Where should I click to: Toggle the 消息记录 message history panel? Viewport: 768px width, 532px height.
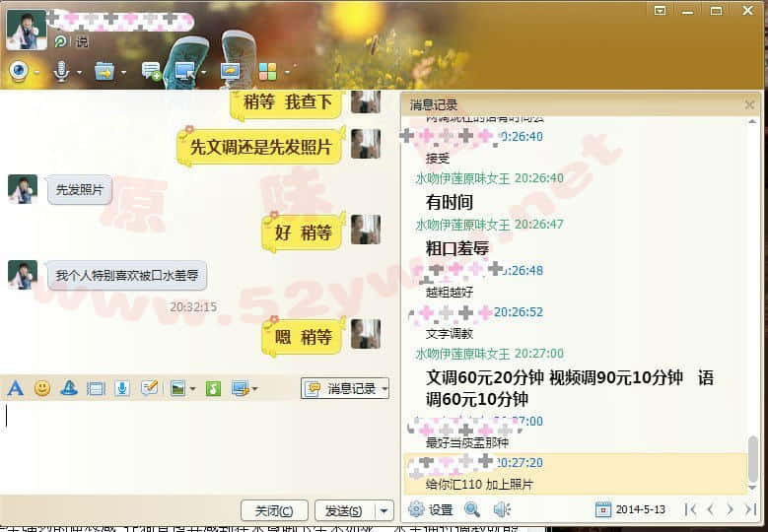pos(344,388)
